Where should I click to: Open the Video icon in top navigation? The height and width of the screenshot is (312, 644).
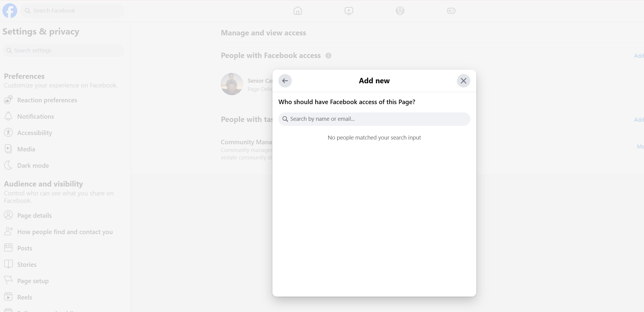coord(349,11)
